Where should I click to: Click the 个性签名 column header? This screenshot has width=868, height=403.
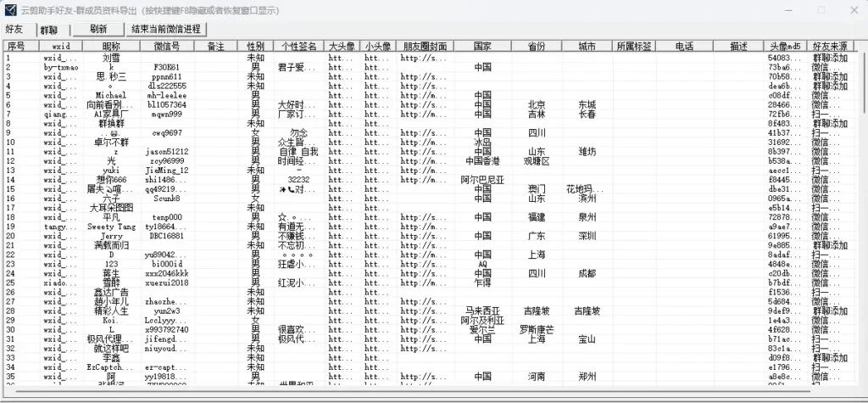click(x=299, y=46)
